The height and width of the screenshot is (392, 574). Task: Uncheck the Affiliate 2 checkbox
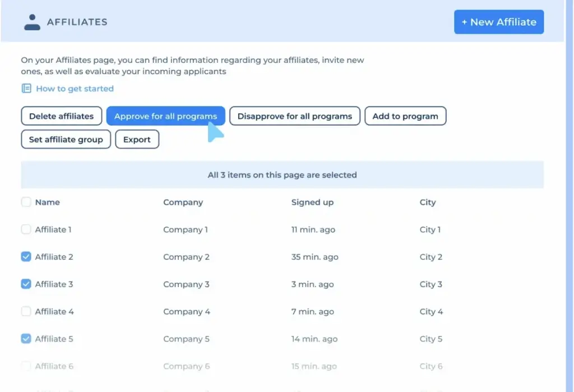tap(26, 257)
